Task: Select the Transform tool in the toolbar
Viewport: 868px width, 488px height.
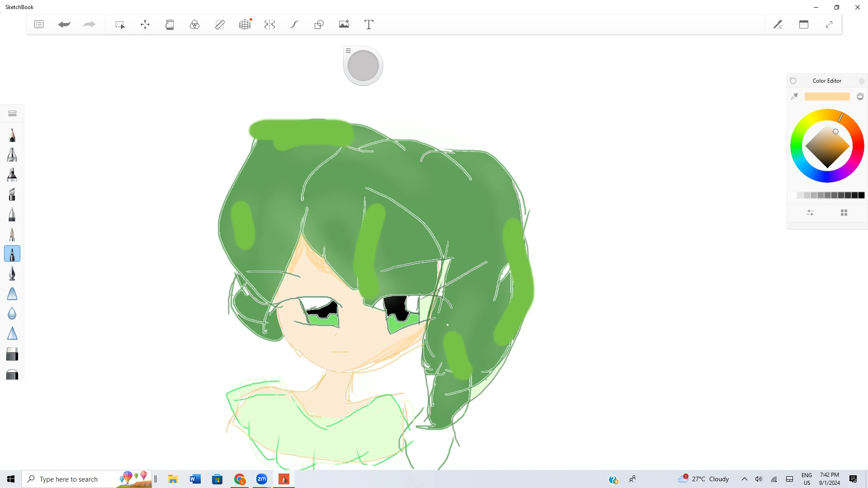Action: [145, 24]
